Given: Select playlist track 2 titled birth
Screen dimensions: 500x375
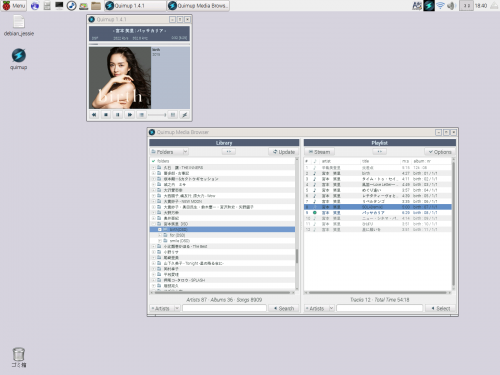Looking at the screenshot, I should (378, 173).
